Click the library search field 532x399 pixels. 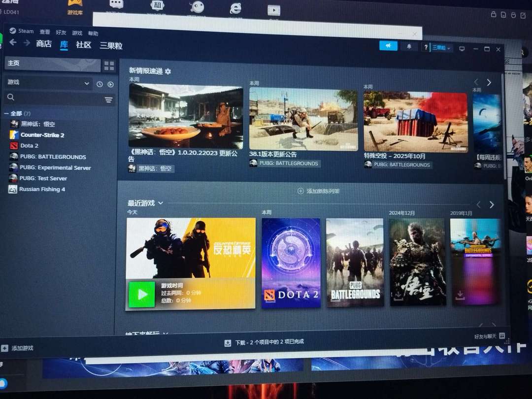coord(54,98)
